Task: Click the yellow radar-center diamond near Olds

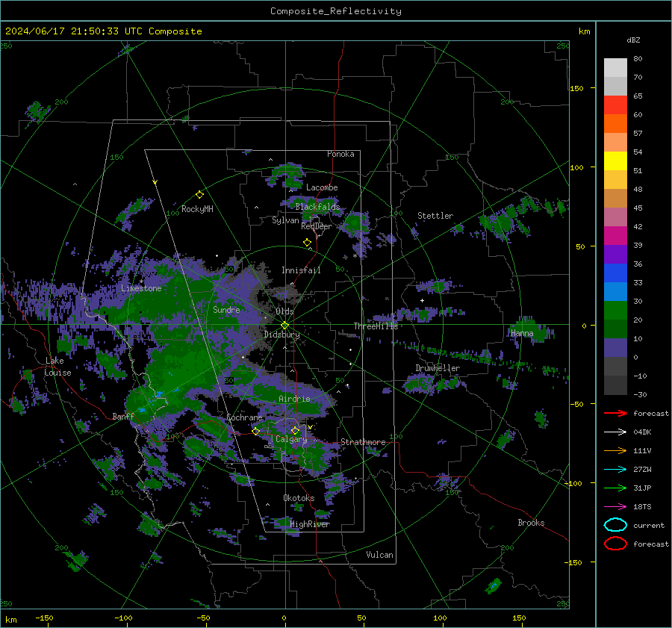Action: [x=284, y=326]
